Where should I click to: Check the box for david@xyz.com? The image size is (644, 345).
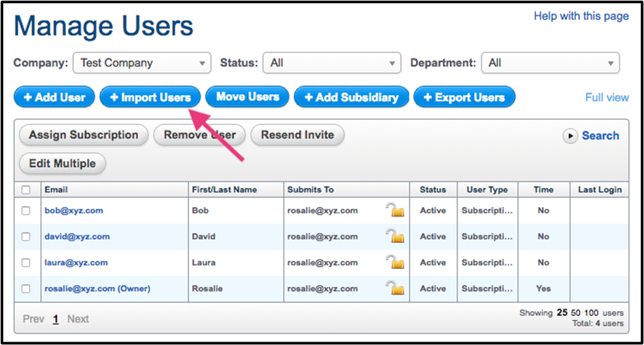26,236
